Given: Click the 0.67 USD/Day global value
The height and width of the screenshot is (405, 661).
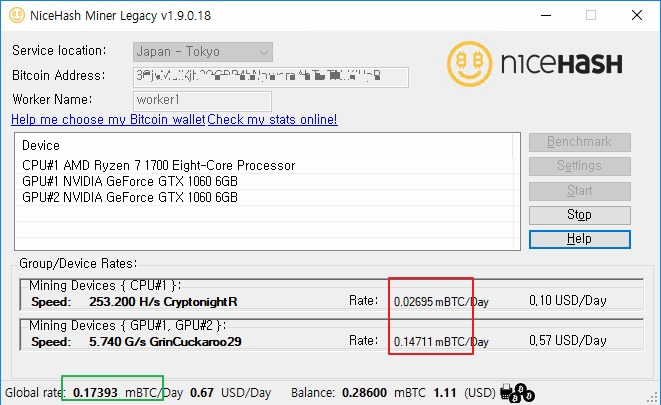Looking at the screenshot, I should (230, 393).
